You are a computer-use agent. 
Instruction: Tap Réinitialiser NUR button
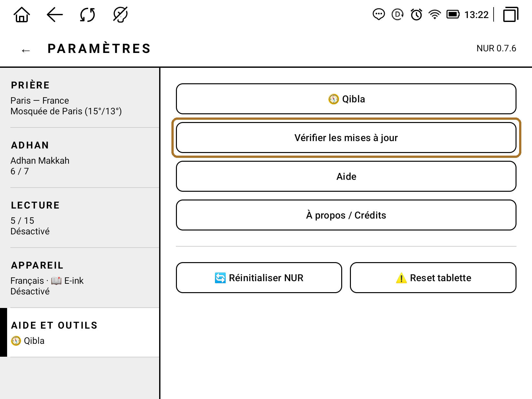click(259, 278)
